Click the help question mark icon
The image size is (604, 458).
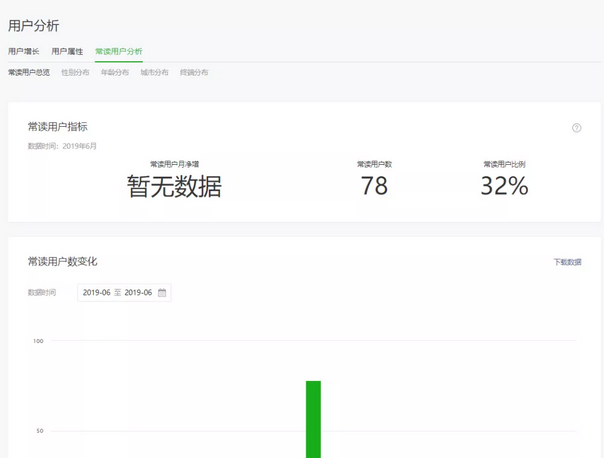[576, 128]
